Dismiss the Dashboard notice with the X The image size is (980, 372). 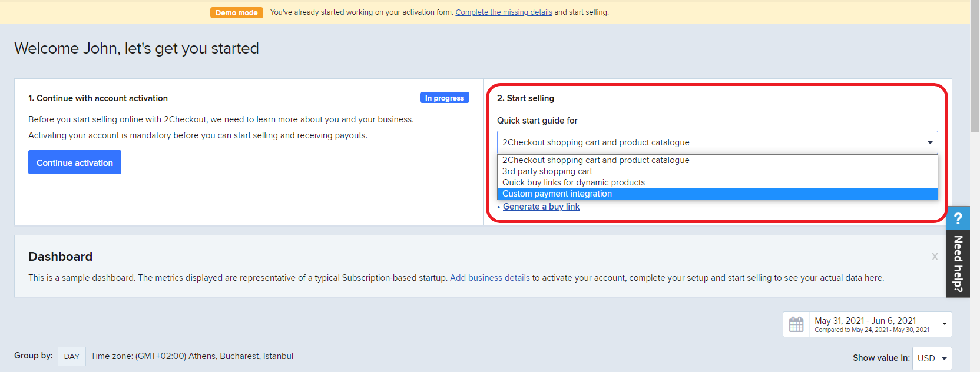935,257
